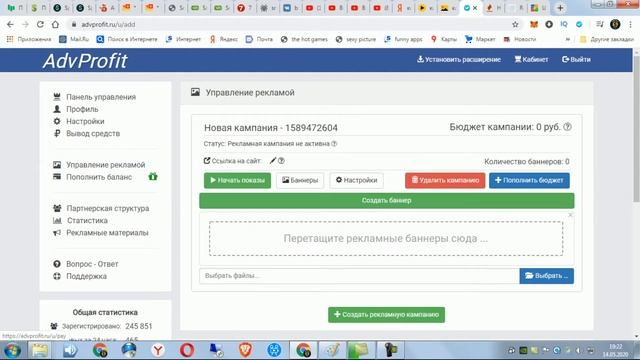Viewport: 640px width, 360px height.
Task: Open Новости bookmark
Action: [x=520, y=39]
